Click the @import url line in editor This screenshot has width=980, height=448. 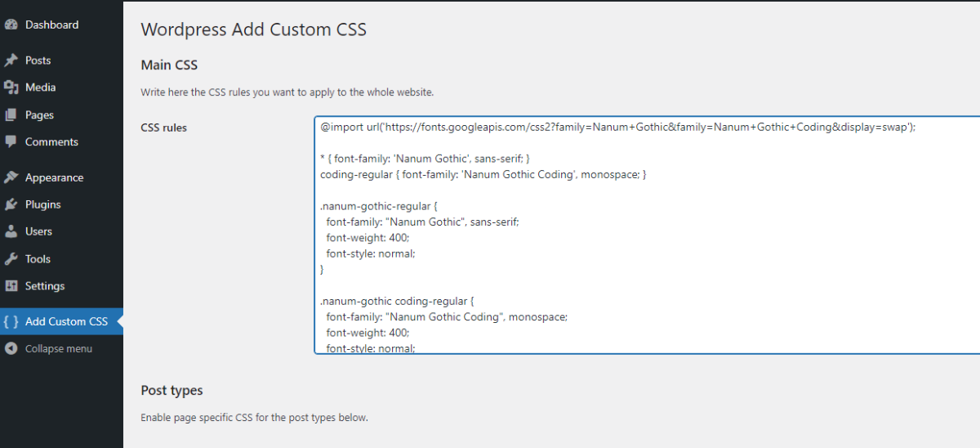click(618, 128)
